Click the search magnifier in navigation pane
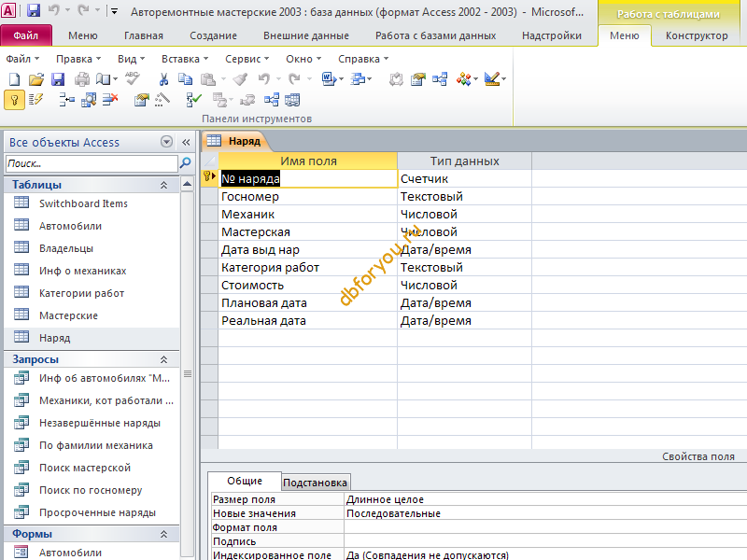This screenshot has width=747, height=560. tap(185, 163)
